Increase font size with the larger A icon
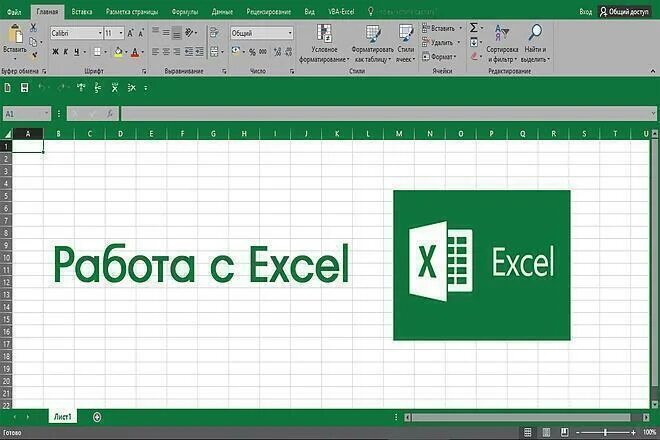The image size is (660, 440). pyautogui.click(x=130, y=33)
